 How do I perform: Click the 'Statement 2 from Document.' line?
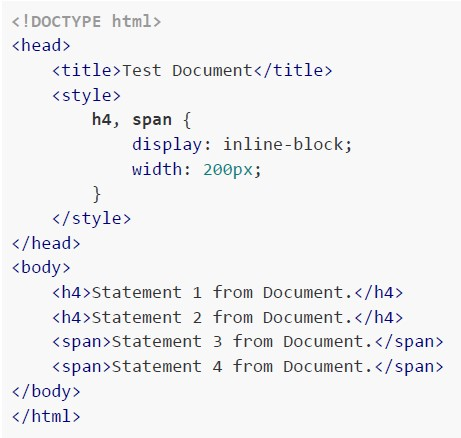(228, 317)
